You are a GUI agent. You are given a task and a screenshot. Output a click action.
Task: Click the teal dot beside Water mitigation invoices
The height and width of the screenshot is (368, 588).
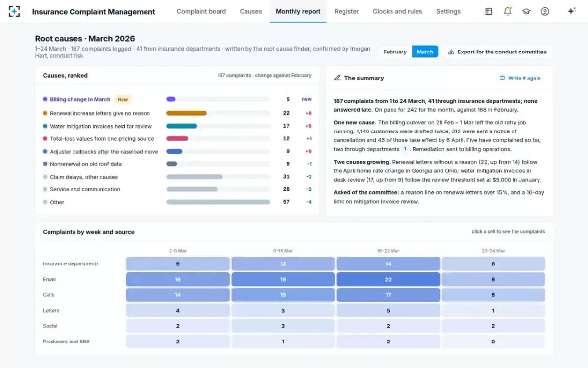(x=45, y=126)
